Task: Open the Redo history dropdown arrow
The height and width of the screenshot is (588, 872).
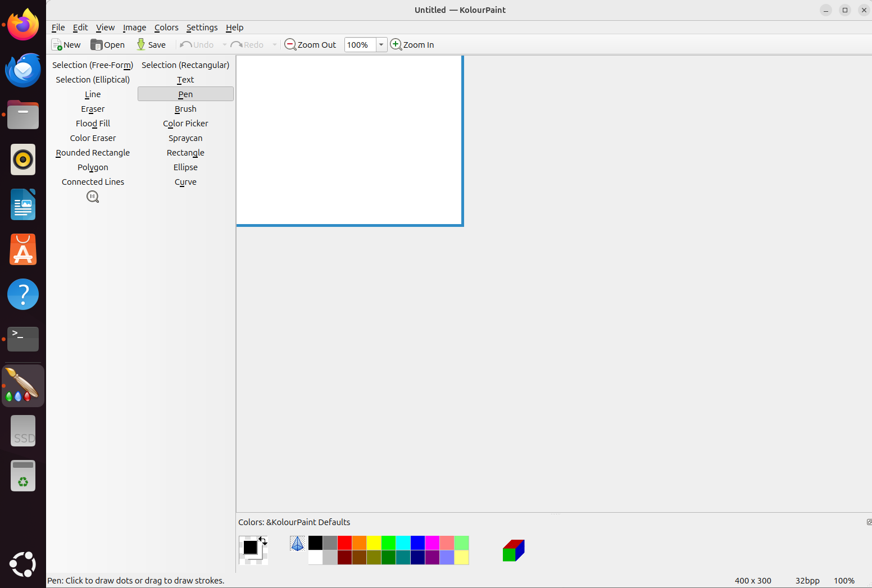Action: click(274, 45)
